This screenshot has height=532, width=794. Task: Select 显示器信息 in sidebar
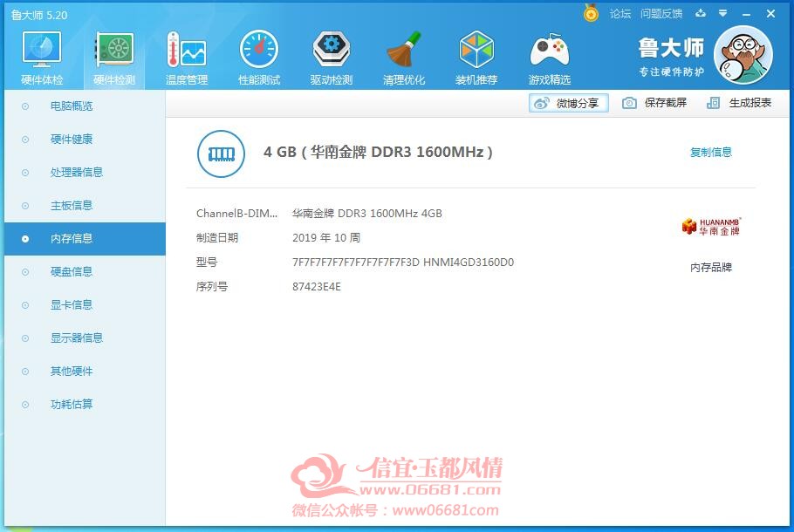pyautogui.click(x=85, y=338)
